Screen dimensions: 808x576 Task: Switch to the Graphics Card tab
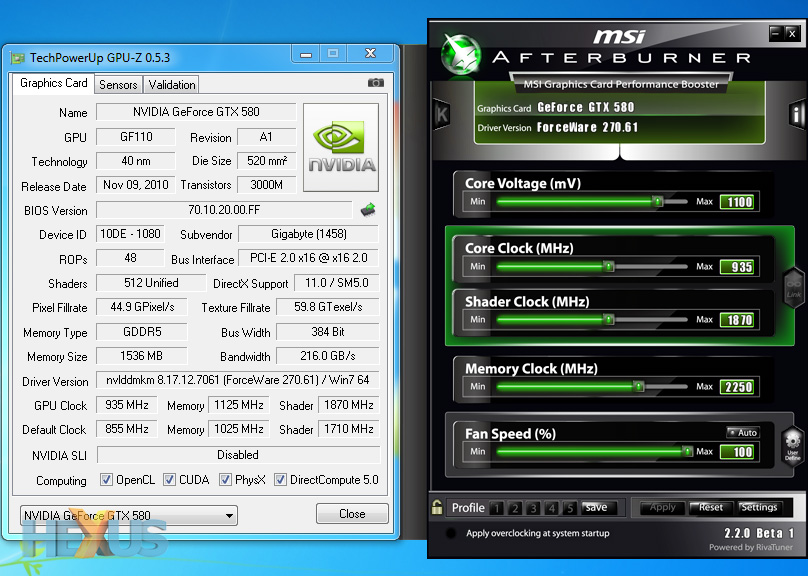tap(54, 83)
